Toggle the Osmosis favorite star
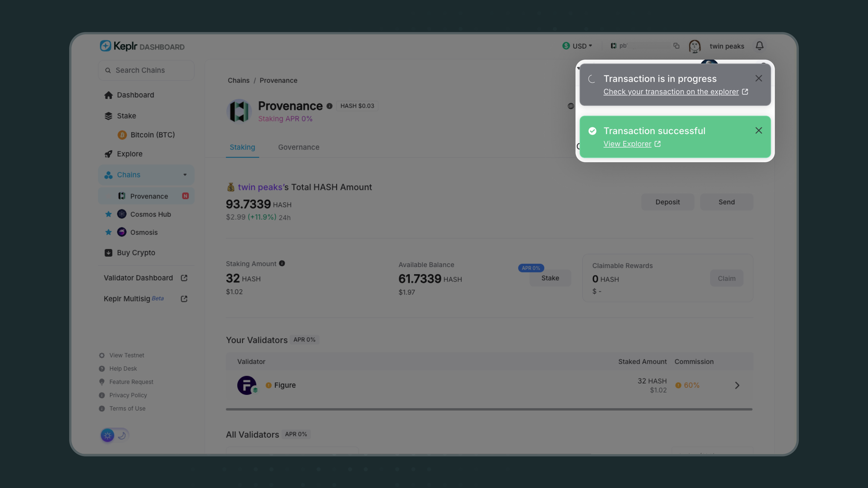 pos(108,233)
